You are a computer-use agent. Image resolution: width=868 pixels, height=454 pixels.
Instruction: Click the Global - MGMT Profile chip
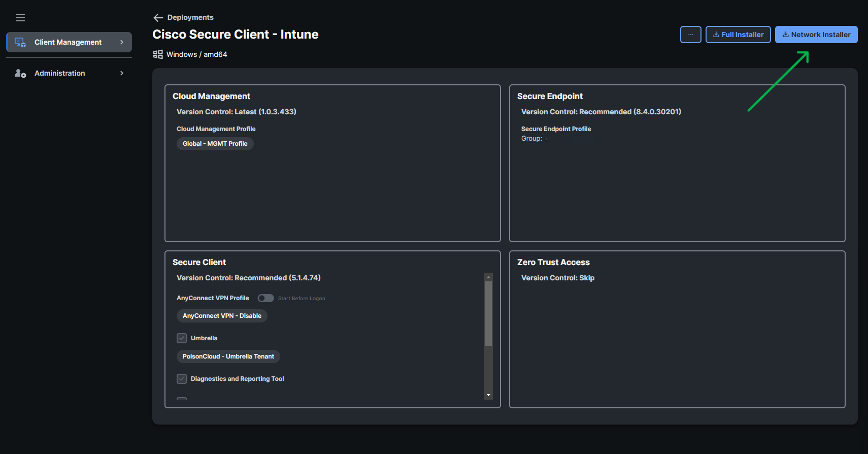click(x=215, y=144)
